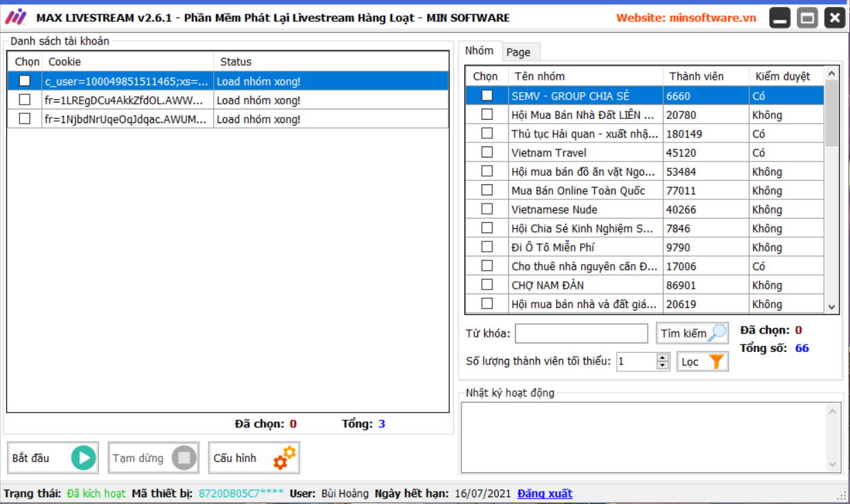850x504 pixels.
Task: Click the Tạm dừng stop icon
Action: pyautogui.click(x=184, y=458)
